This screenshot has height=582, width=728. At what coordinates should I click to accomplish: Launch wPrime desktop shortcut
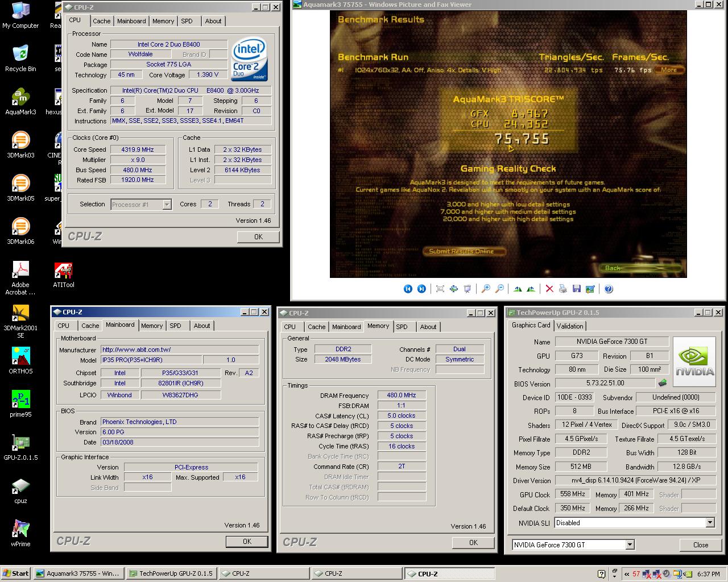click(20, 533)
